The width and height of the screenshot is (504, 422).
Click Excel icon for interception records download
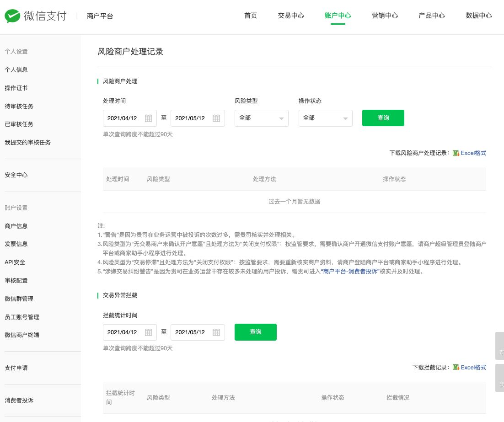click(456, 368)
